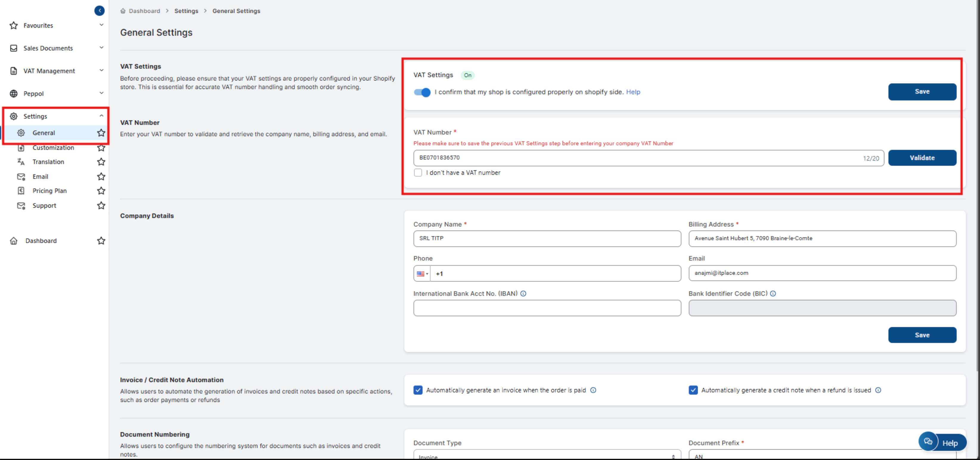
Task: Click the Validate button for VAT number
Action: (922, 158)
